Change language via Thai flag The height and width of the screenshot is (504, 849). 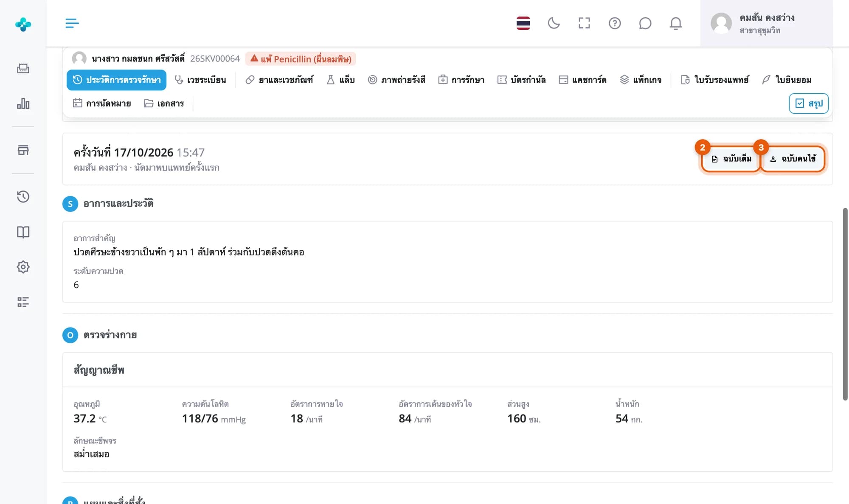(523, 23)
